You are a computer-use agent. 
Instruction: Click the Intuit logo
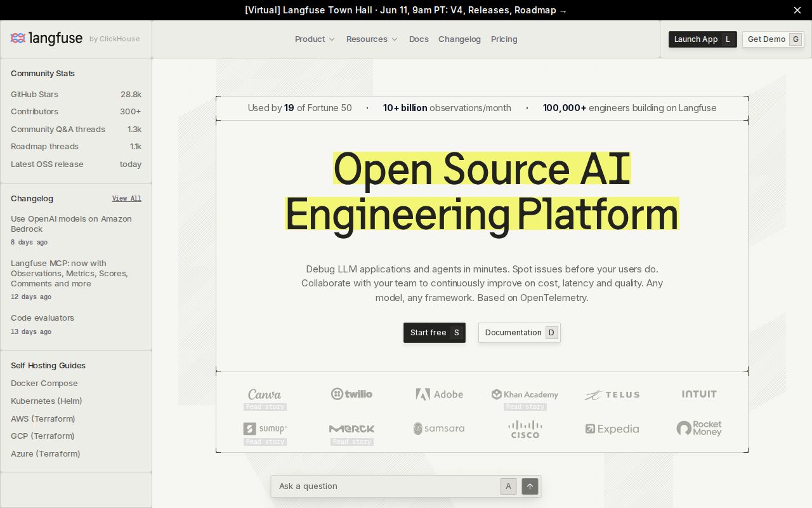pos(699,394)
